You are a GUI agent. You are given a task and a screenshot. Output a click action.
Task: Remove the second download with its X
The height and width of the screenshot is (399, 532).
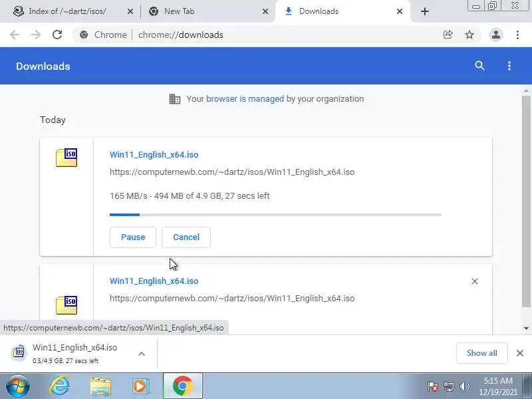[474, 281]
